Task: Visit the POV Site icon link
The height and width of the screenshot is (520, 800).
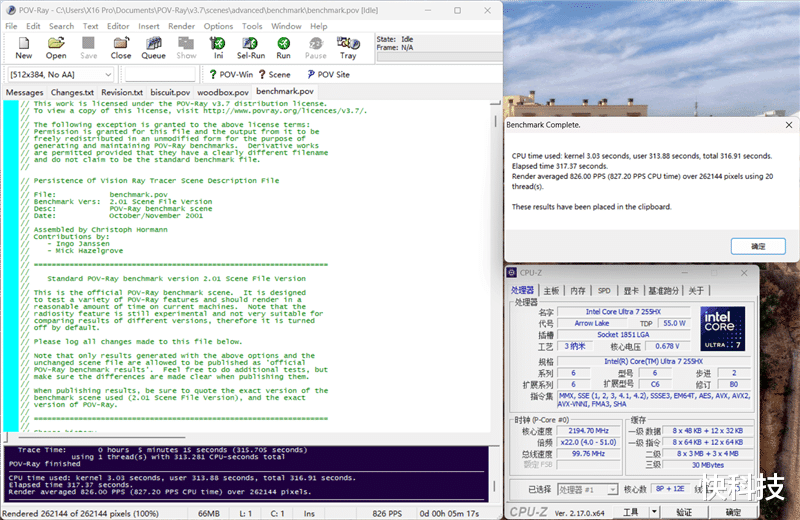Action: click(x=328, y=75)
